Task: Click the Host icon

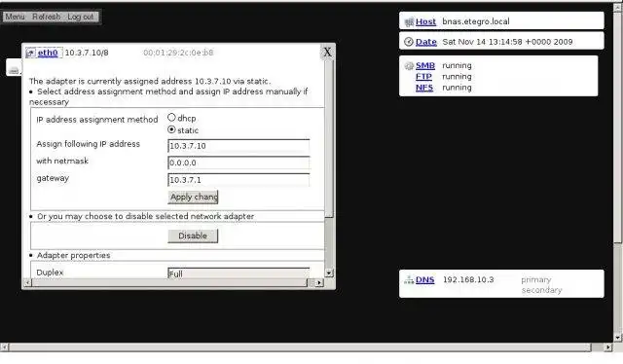Action: click(x=409, y=21)
